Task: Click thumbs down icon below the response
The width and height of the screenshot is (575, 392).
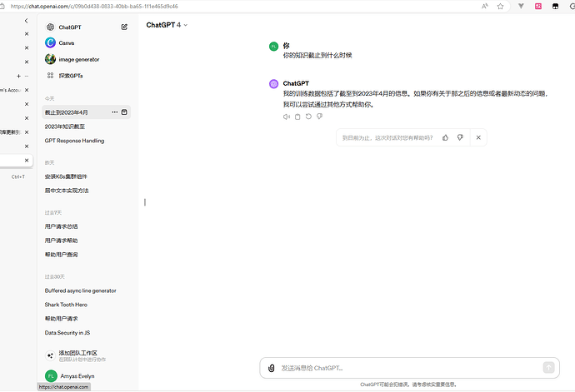Action: coord(319,117)
